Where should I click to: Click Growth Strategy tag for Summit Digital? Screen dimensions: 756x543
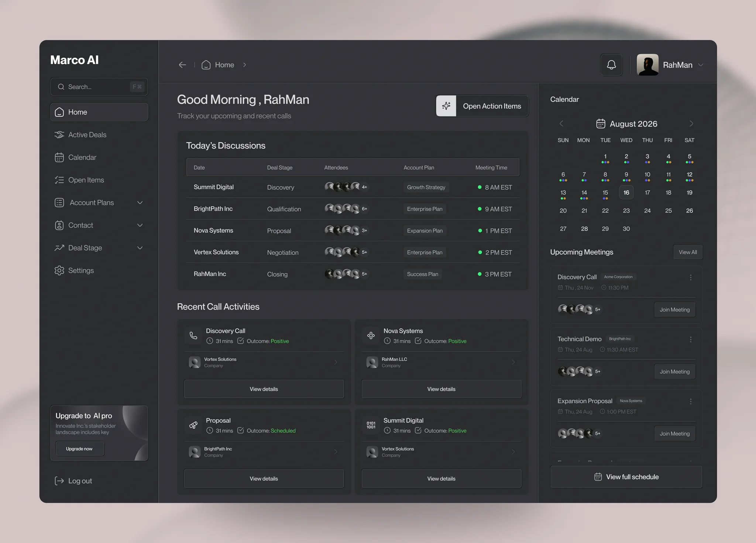[x=426, y=187]
